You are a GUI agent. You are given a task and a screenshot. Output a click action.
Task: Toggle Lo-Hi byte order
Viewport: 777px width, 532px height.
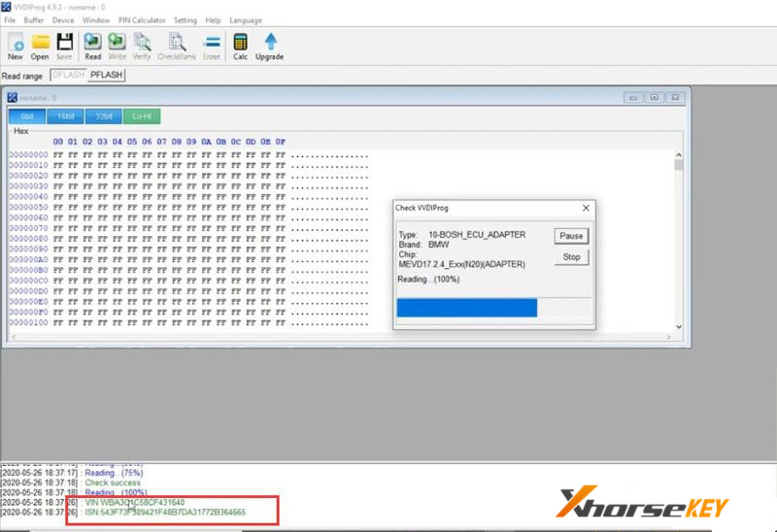[142, 116]
